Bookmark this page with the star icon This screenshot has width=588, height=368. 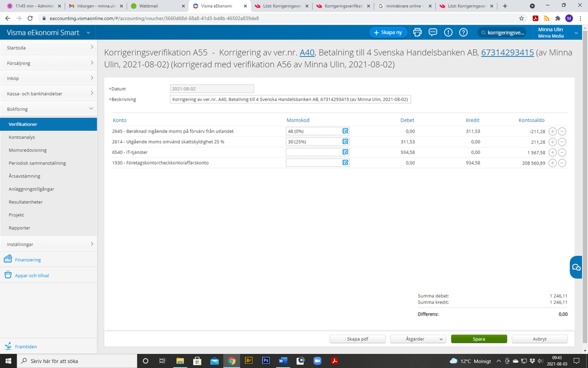pyautogui.click(x=521, y=18)
